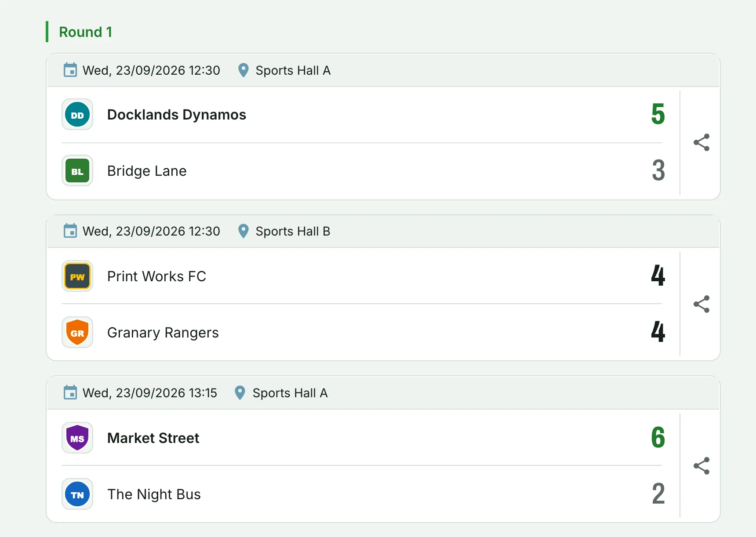Open the Print Works FC team name
756x537 pixels.
(x=156, y=276)
